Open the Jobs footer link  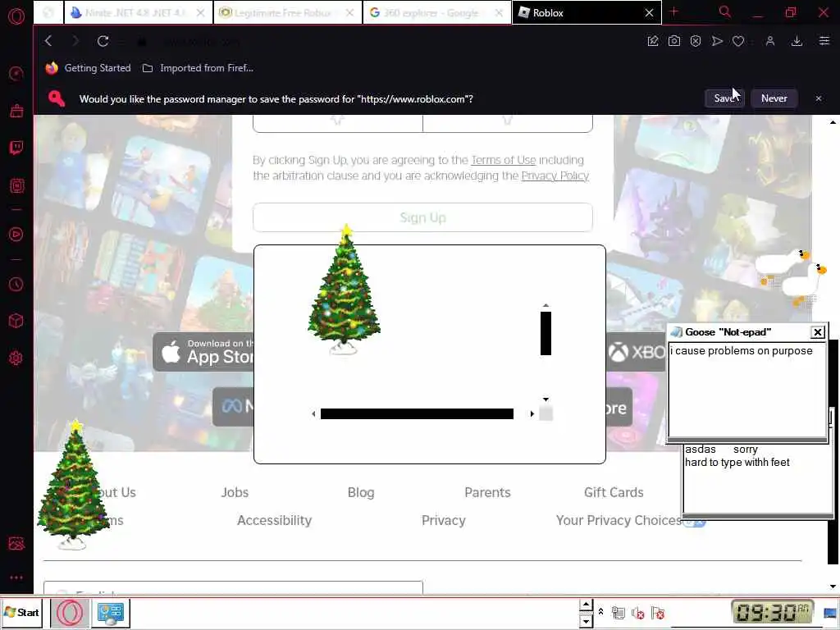pos(235,492)
